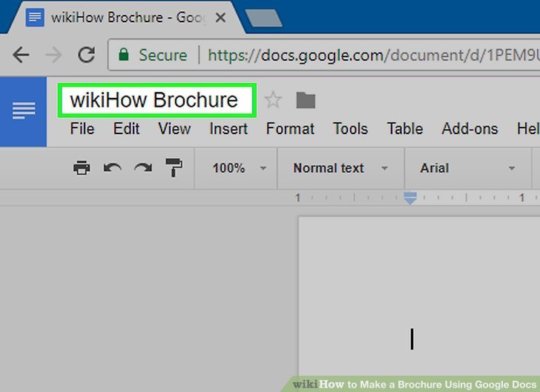Open the Add-ons menu
Viewport: 540px width, 392px height.
pos(470,129)
